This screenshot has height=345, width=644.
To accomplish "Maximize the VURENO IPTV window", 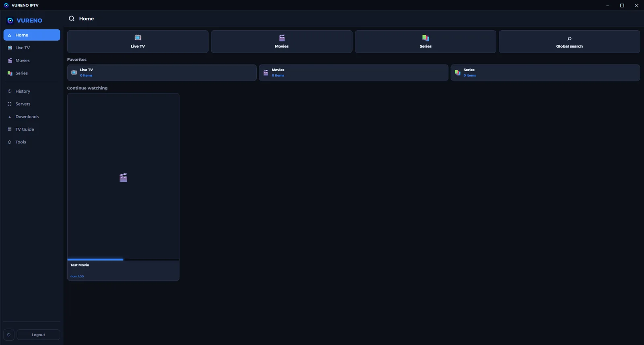I will pos(622,5).
